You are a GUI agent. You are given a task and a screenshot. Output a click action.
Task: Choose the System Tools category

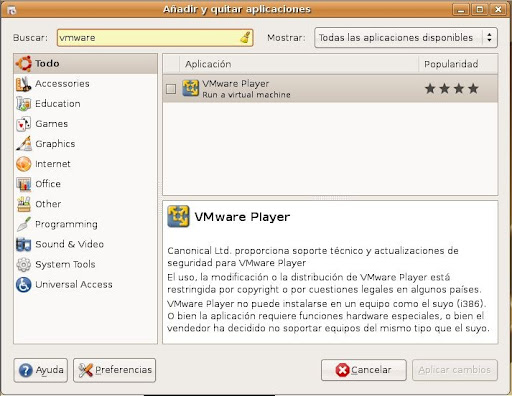86,264
